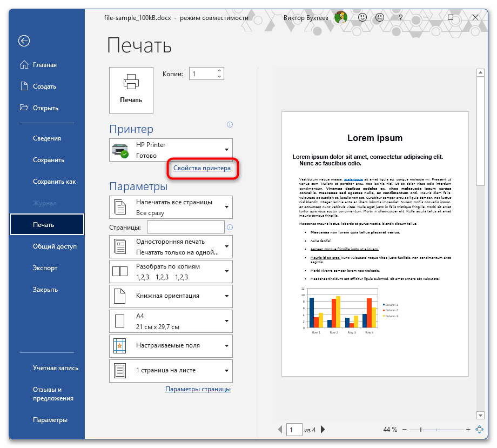
Task: Zoom in with the plus icon
Action: (468, 430)
